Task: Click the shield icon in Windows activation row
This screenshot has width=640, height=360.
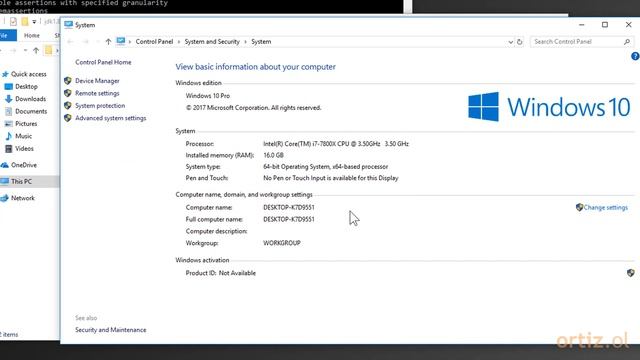Action: pos(631,273)
